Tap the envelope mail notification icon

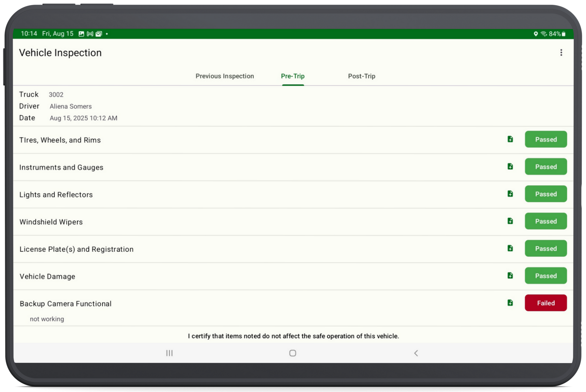point(99,34)
